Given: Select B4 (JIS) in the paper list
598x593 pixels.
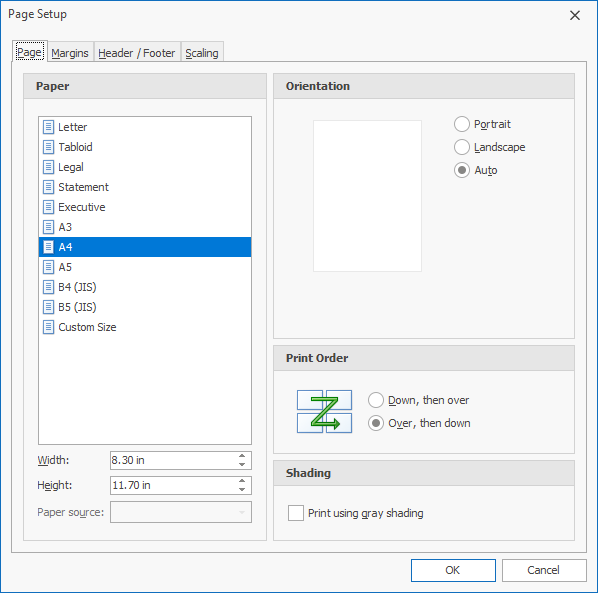Looking at the screenshot, I should coord(145,287).
